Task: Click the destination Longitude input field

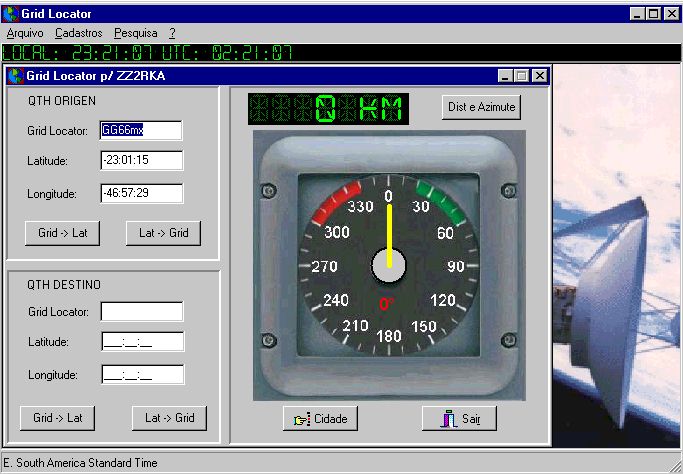Action: click(142, 375)
